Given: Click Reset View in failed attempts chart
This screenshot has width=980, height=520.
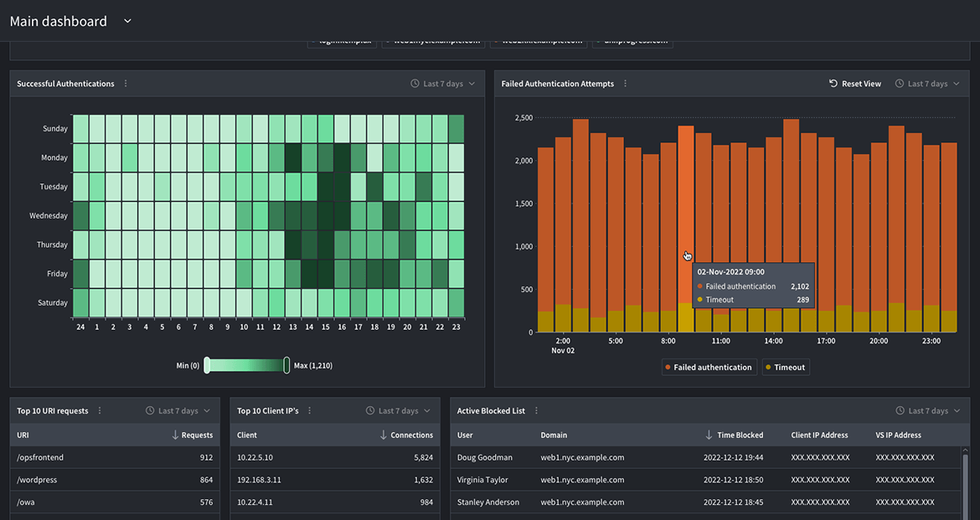Looking at the screenshot, I should (855, 84).
